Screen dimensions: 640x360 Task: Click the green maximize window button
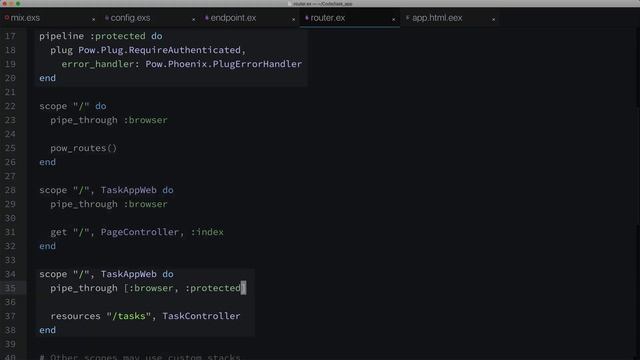18,3
